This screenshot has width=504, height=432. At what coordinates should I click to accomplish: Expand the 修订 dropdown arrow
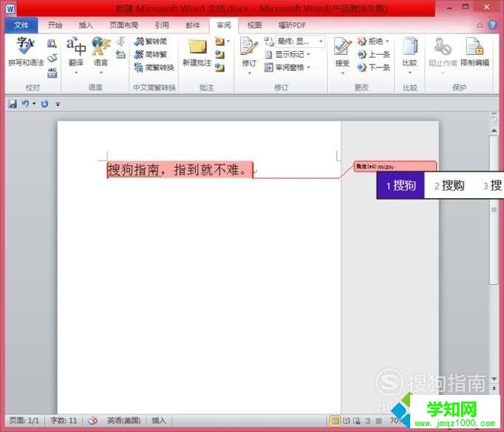click(x=250, y=73)
